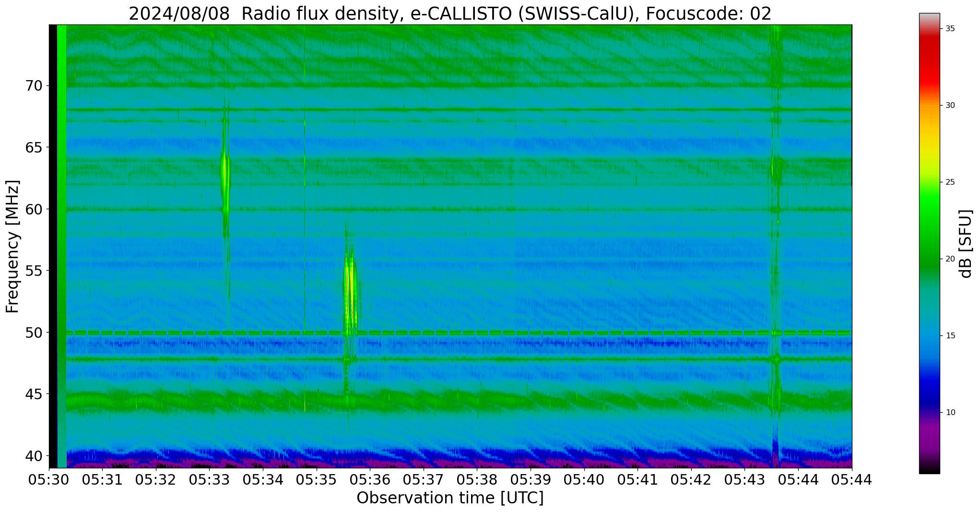This screenshot has height=512, width=980.
Task: Click the colorbar tick label 30
Action: coord(949,106)
